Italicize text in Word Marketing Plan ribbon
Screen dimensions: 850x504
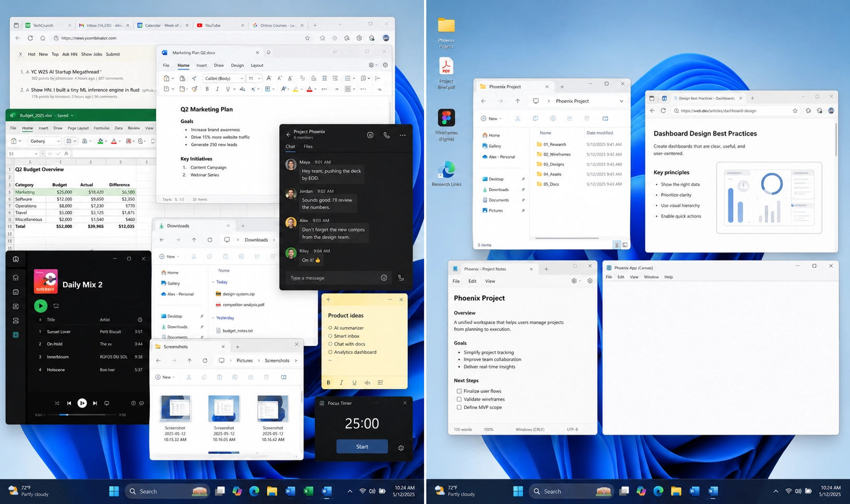[x=217, y=89]
